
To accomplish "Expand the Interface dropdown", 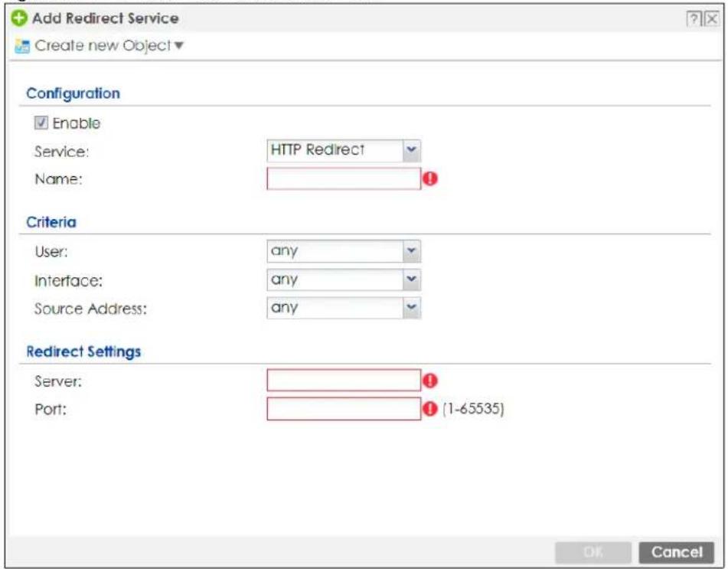I will click(x=411, y=280).
